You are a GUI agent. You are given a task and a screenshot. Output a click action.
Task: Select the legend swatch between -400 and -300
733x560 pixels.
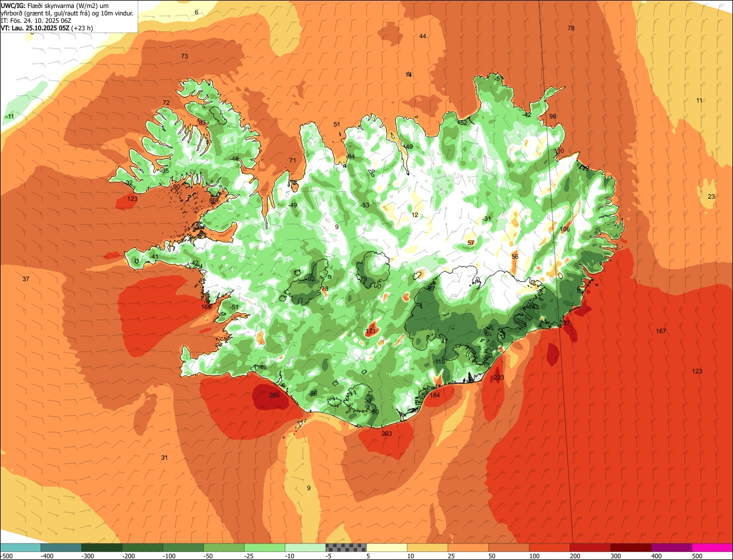pyautogui.click(x=61, y=547)
